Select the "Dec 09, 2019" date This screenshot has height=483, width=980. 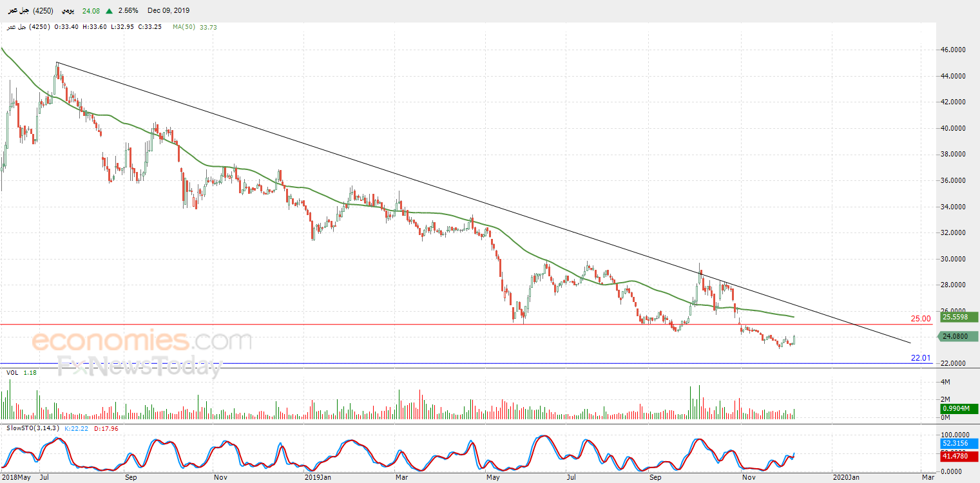(x=168, y=11)
